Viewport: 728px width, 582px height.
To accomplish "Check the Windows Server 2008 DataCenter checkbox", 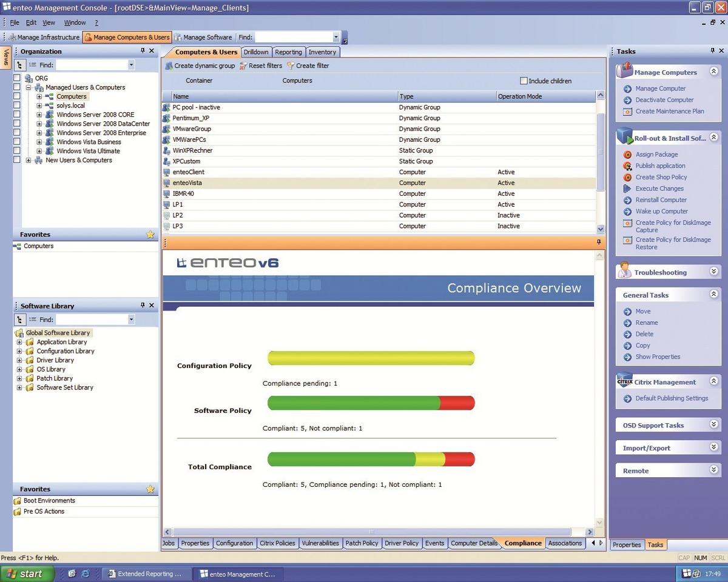I will click(x=17, y=124).
